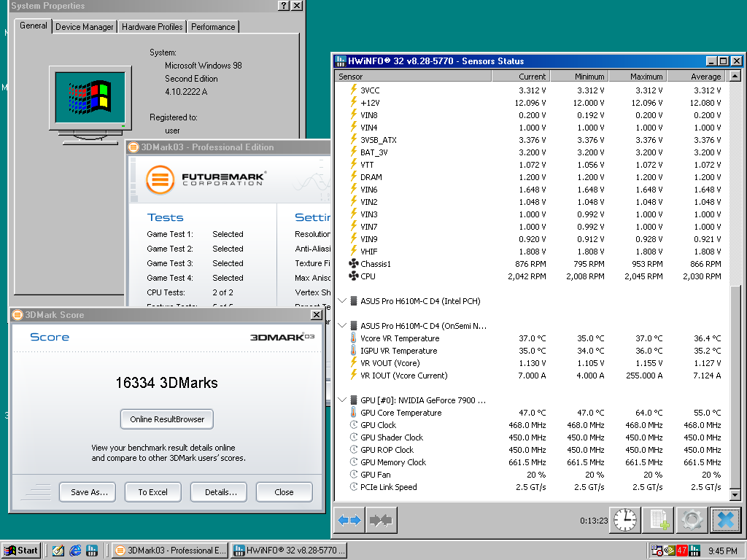Click lightning icon next to 3VCC sensor
This screenshot has width=747, height=560.
(354, 90)
